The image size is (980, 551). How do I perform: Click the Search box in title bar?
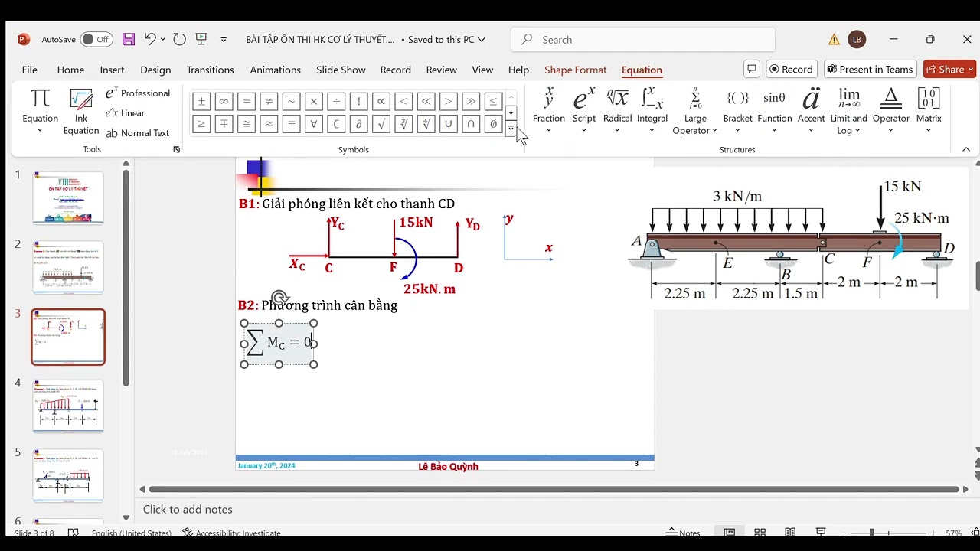point(643,40)
